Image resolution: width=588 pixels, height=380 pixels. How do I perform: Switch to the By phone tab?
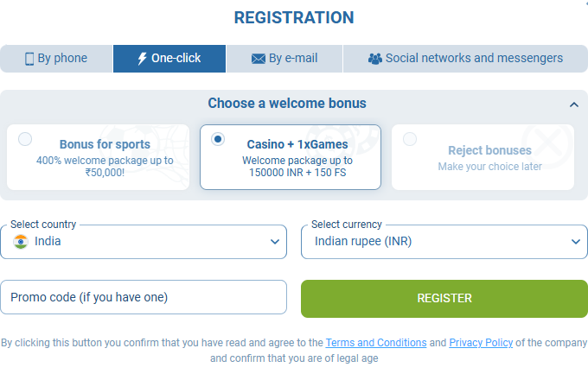tap(56, 59)
